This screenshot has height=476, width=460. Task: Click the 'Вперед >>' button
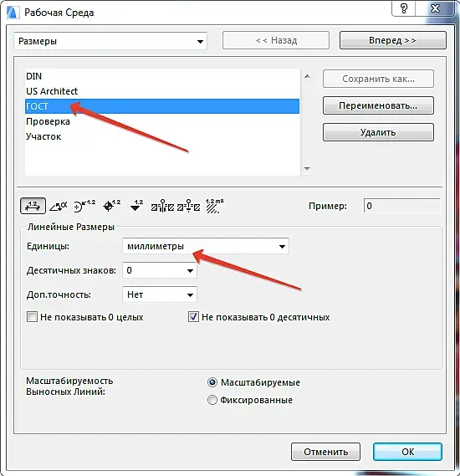tap(392, 40)
